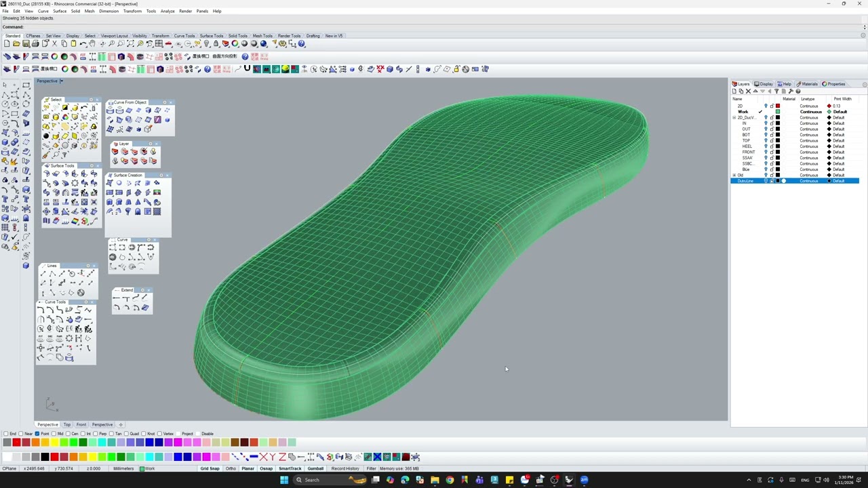868x488 pixels.
Task: Select the Pan hand tool
Action: (92, 43)
